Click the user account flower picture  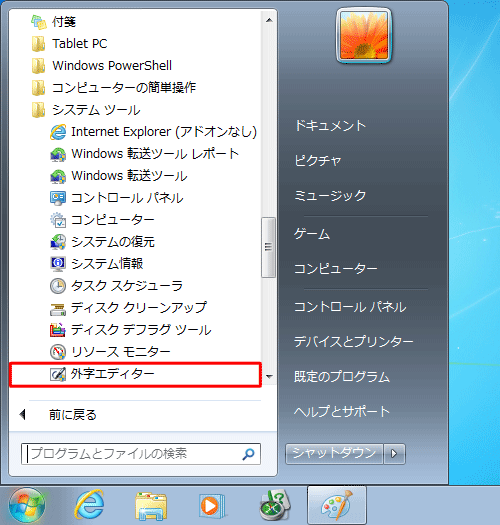(364, 35)
